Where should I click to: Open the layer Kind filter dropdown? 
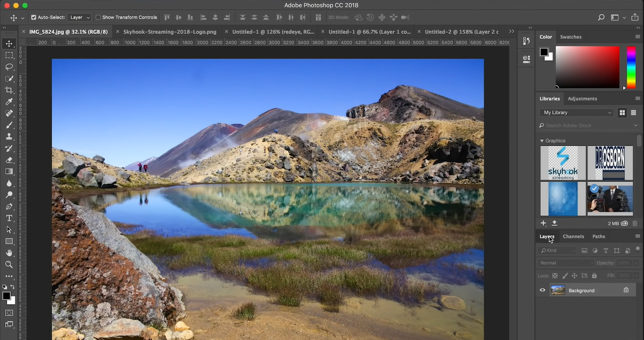coord(557,250)
